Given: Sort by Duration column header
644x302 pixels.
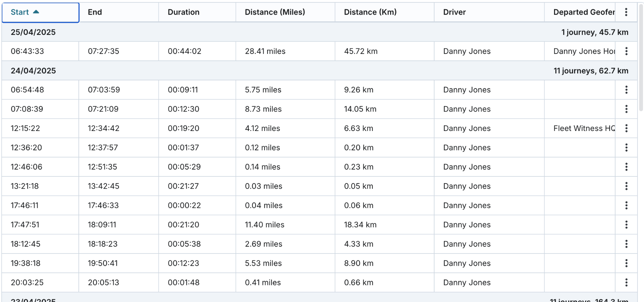Looking at the screenshot, I should 183,12.
